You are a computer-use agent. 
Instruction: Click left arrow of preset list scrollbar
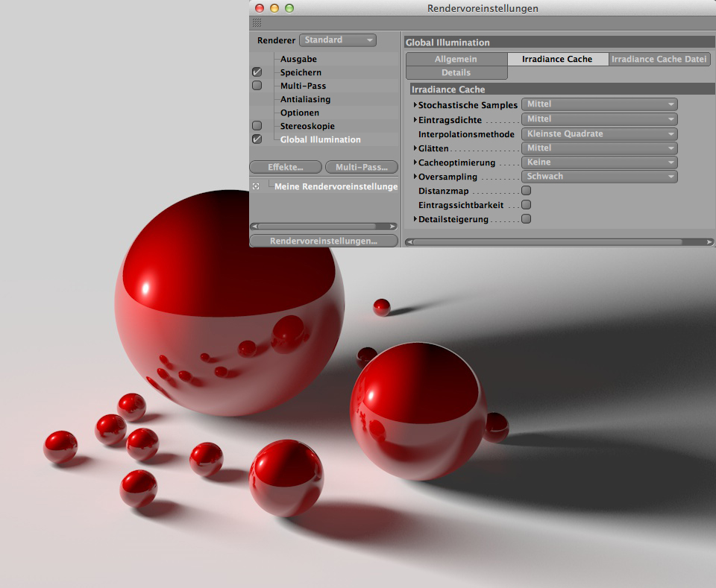click(254, 226)
